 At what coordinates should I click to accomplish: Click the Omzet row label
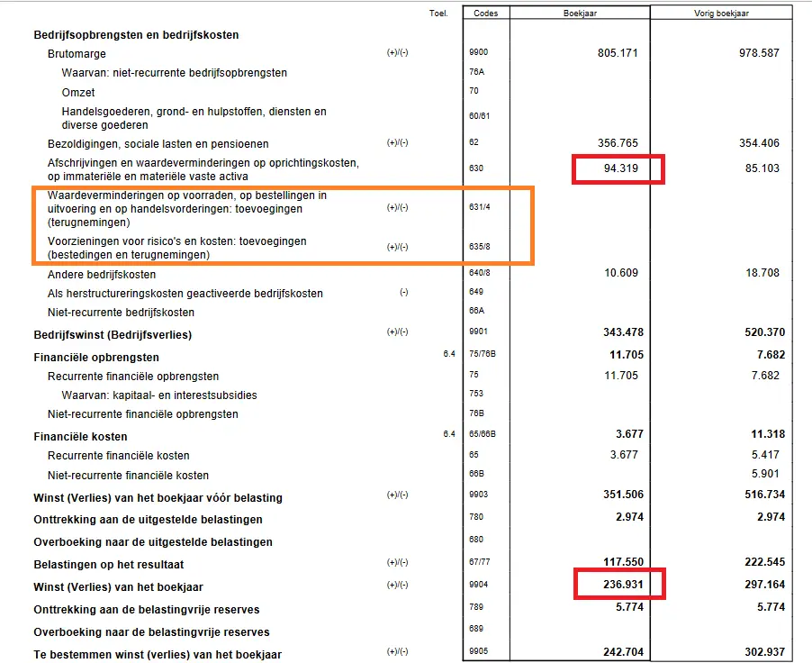(78, 92)
